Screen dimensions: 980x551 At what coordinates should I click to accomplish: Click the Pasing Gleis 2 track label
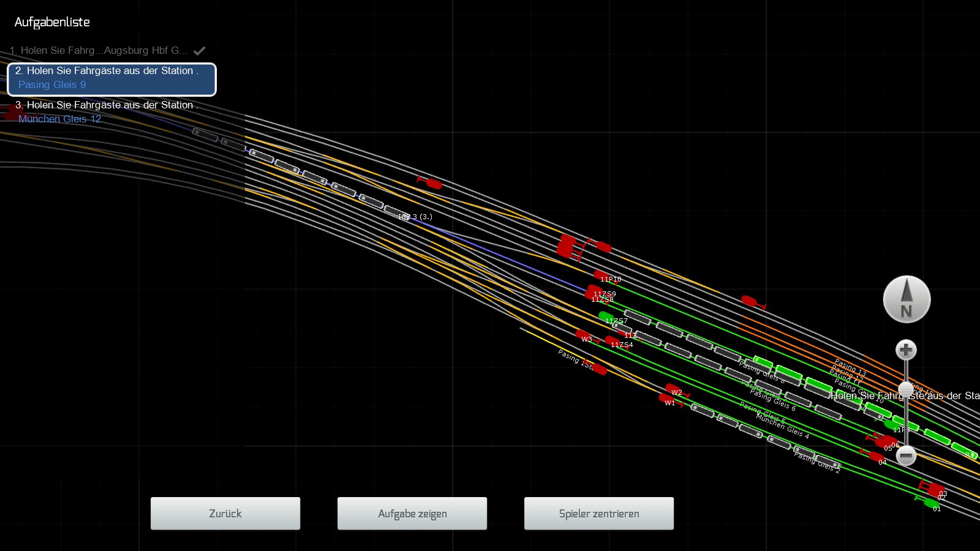pyautogui.click(x=817, y=462)
